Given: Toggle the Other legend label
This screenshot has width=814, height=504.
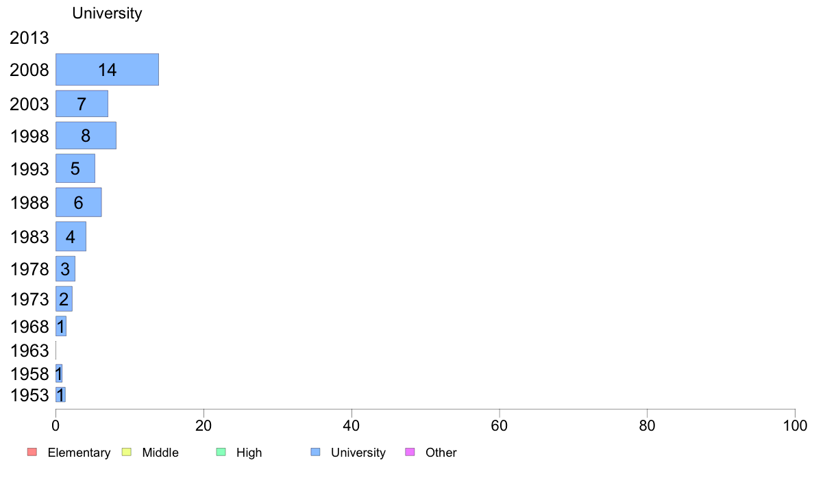Looking at the screenshot, I should click(441, 453).
